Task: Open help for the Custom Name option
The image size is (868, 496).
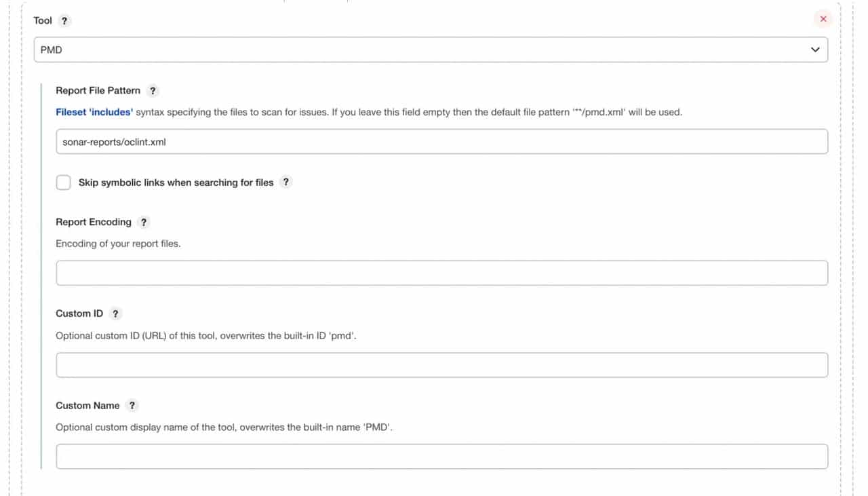Action: point(132,405)
